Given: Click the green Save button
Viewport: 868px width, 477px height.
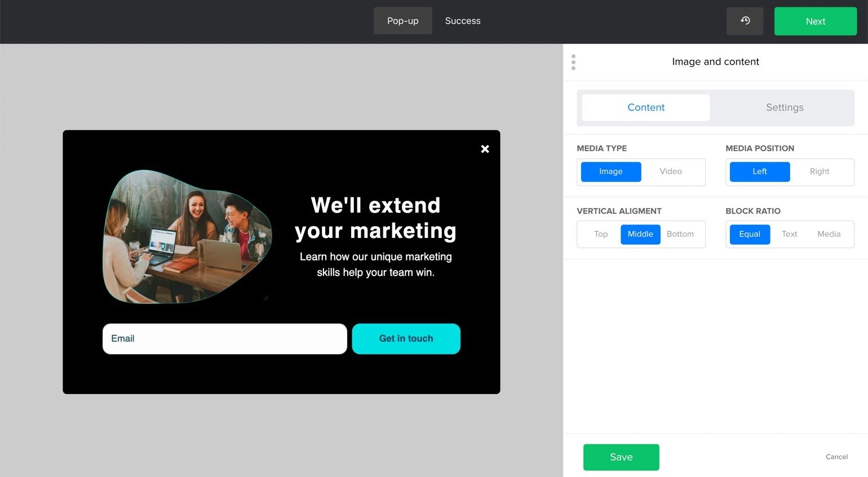Looking at the screenshot, I should coord(621,457).
